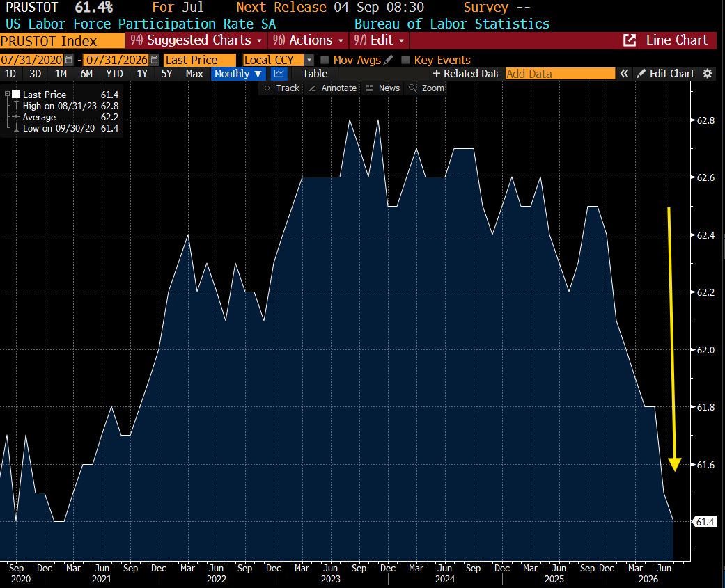This screenshot has width=725, height=588.
Task: Click the Last Price field selector
Action: click(x=200, y=60)
